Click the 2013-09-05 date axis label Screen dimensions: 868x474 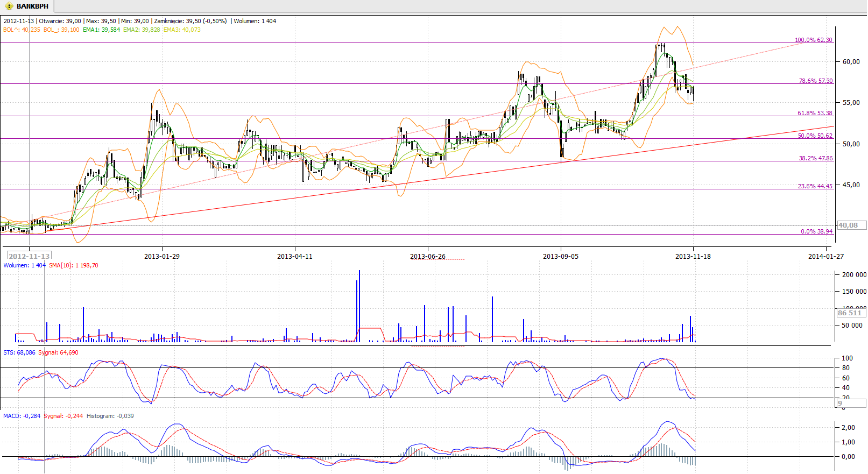click(561, 256)
